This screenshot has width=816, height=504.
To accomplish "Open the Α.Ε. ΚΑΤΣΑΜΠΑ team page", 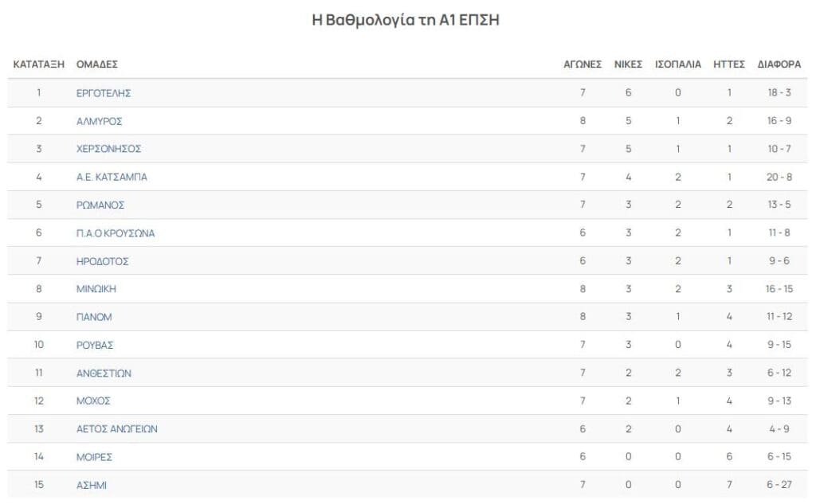I will 112,177.
